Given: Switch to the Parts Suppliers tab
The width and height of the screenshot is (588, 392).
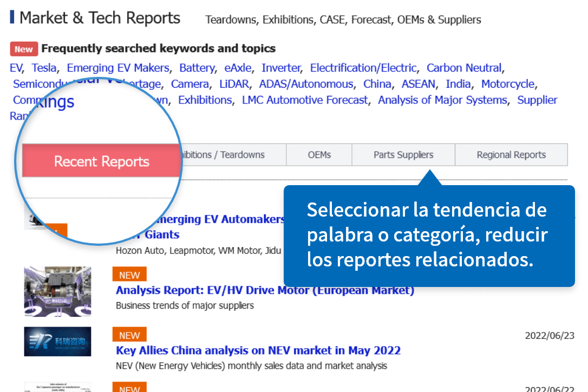Looking at the screenshot, I should point(403,154).
